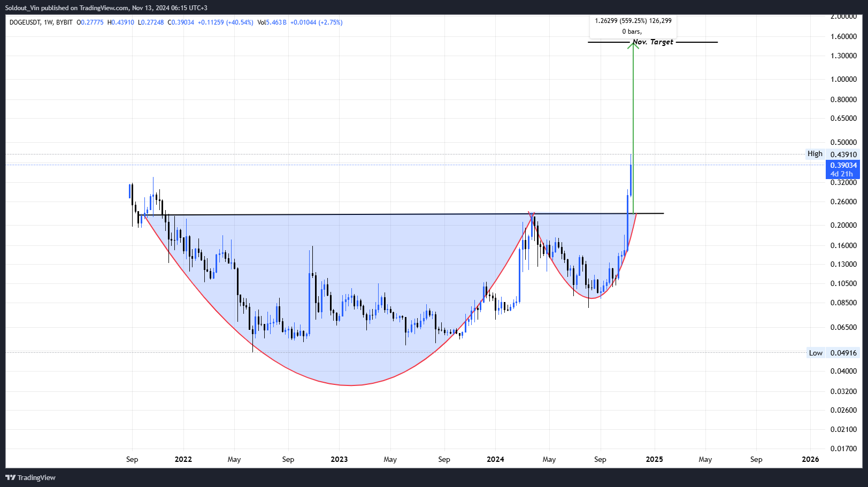Select the 1W interval label
This screenshot has width=868, height=487.
[49, 22]
